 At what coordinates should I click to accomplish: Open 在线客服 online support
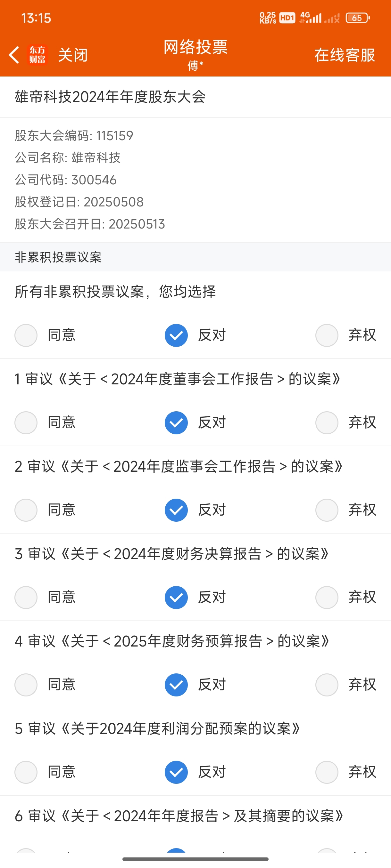[345, 55]
